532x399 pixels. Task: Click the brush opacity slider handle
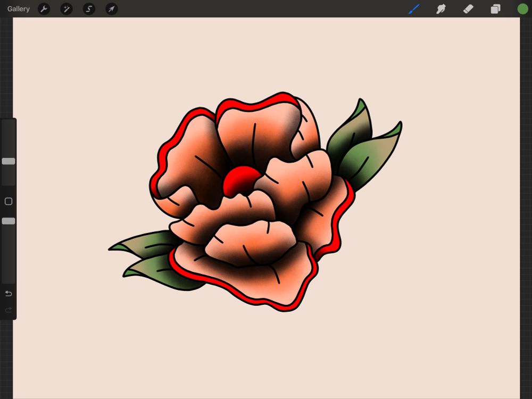click(9, 221)
